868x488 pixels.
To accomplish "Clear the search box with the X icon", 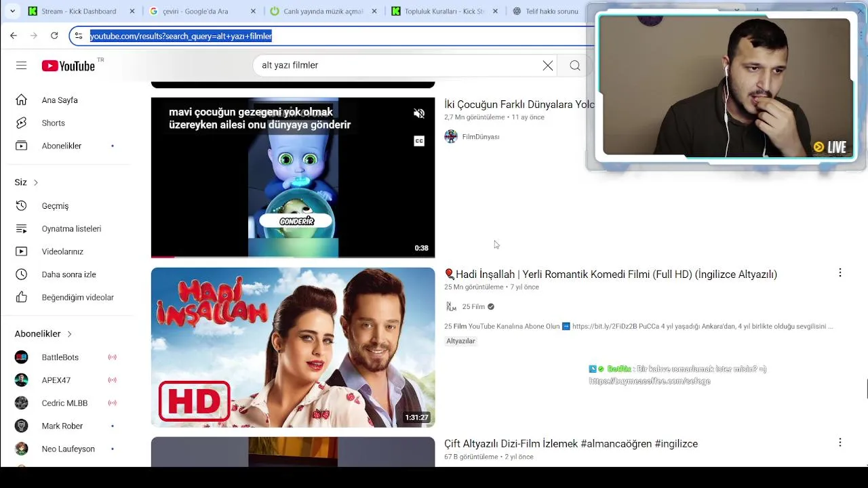I will click(x=548, y=66).
